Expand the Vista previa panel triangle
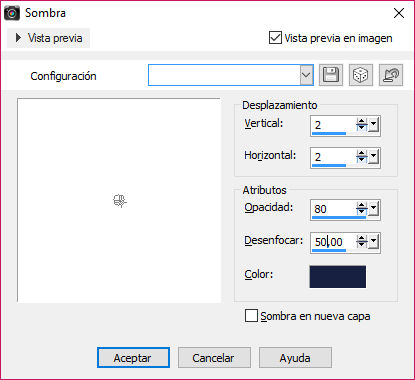This screenshot has height=380, width=415. [18, 38]
